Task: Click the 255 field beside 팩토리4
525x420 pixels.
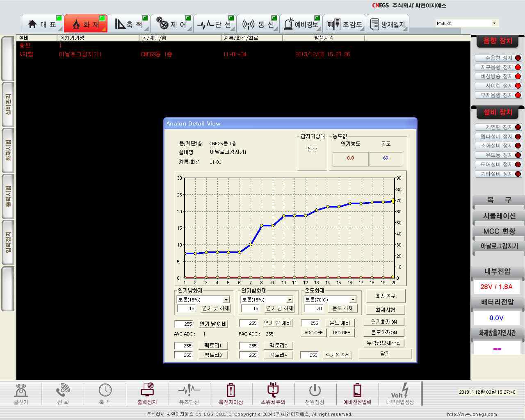Action: 250,355
